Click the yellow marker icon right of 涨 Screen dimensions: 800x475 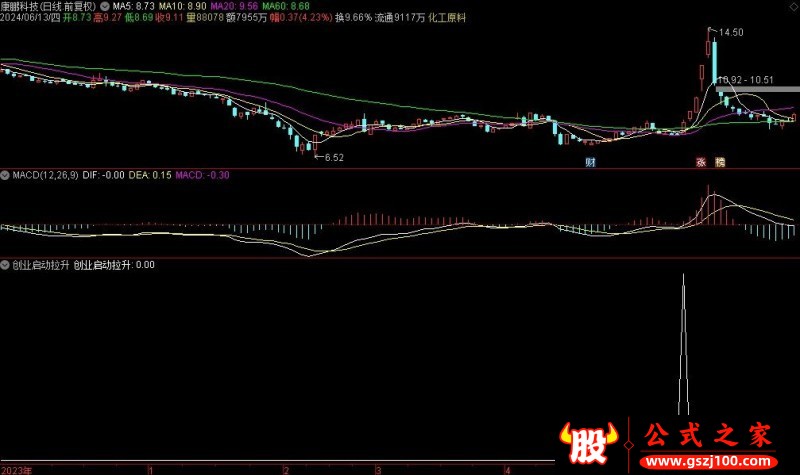click(x=719, y=161)
